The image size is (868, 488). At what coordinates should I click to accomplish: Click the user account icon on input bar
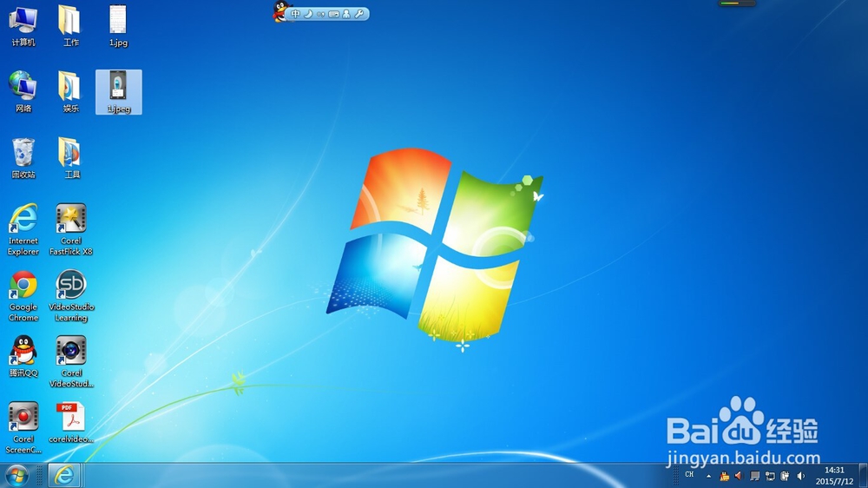click(x=346, y=14)
